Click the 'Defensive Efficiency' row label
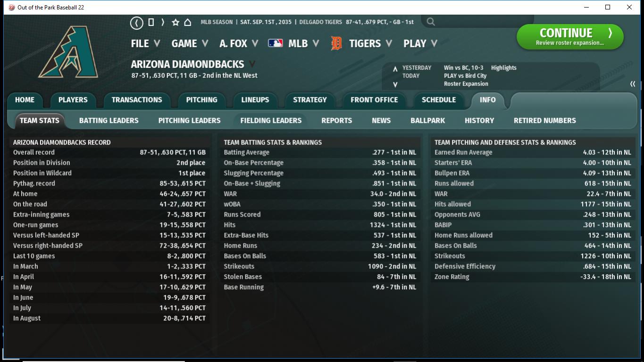 [465, 267]
